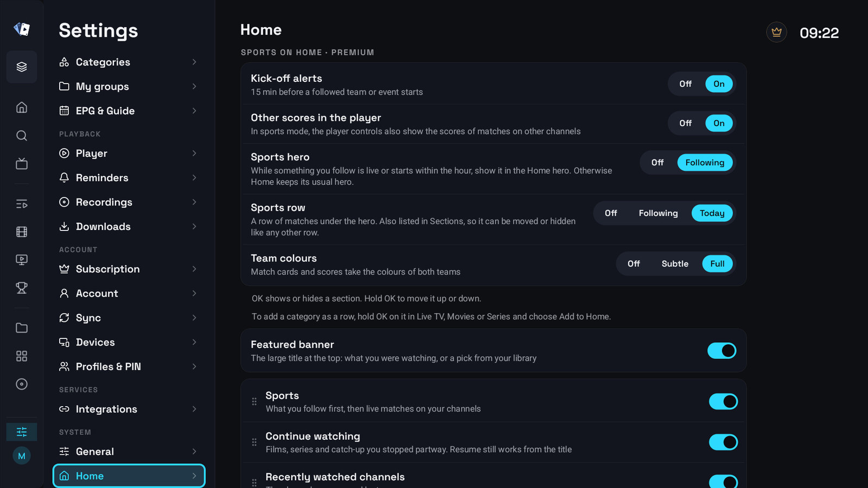The image size is (868, 488).
Task: Select On for Kick-off alerts
Action: point(719,84)
